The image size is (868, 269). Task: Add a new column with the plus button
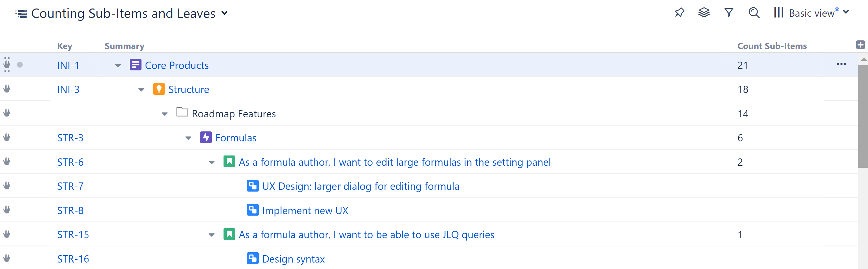(860, 45)
